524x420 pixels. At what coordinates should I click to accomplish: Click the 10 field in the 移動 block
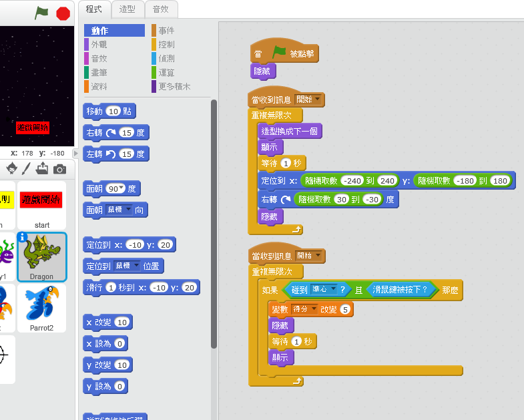coord(113,111)
